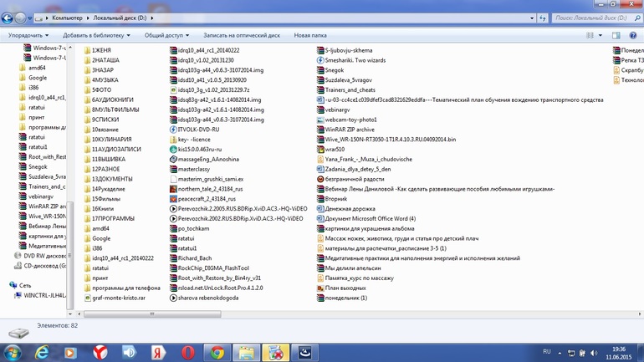Select the kis15.0.0.463ru-ru installer file
Screen dimensions: 644x362
(x=199, y=150)
